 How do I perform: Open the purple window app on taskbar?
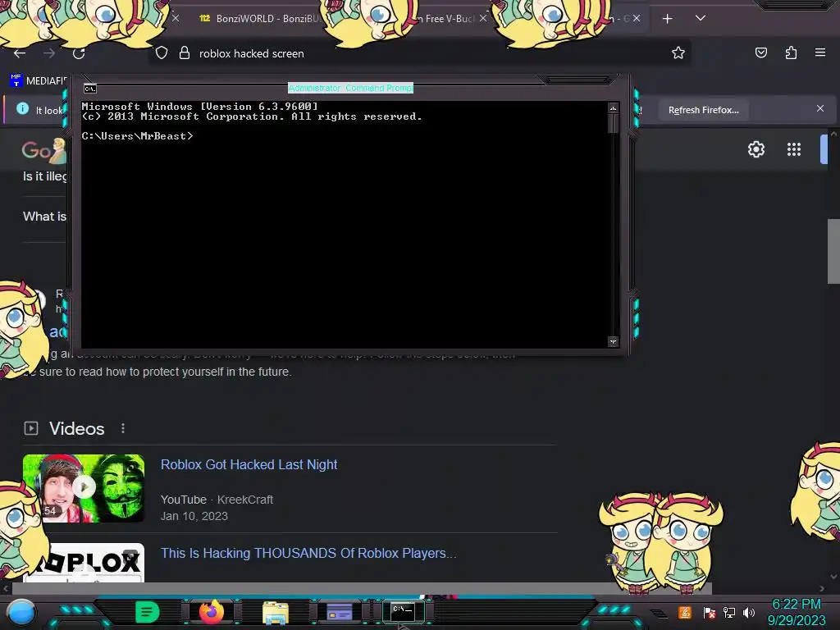[x=339, y=611]
